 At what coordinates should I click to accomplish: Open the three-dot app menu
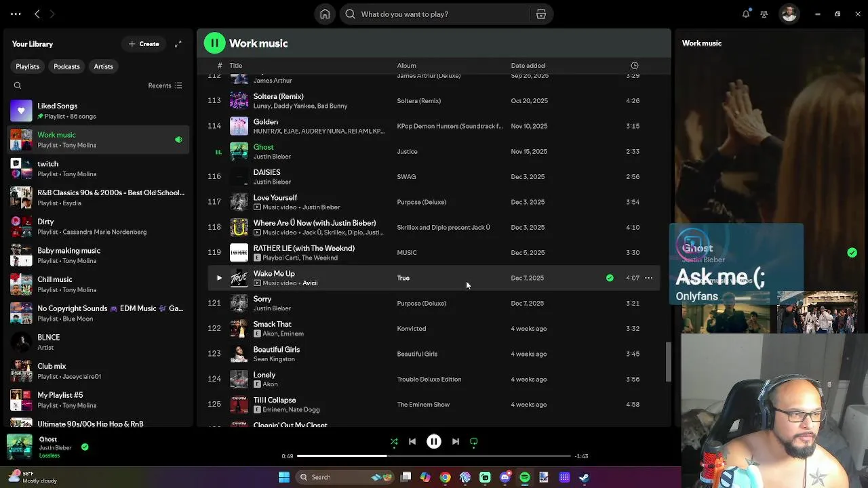16,14
